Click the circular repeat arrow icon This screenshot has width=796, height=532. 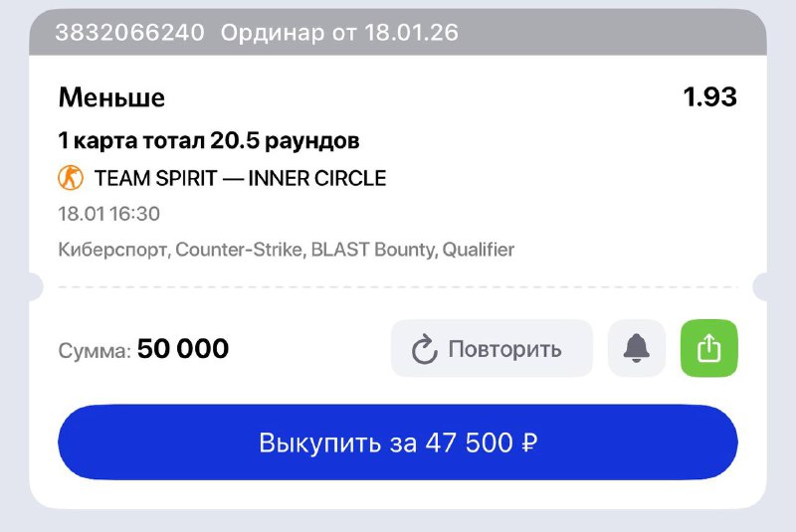[425, 349]
